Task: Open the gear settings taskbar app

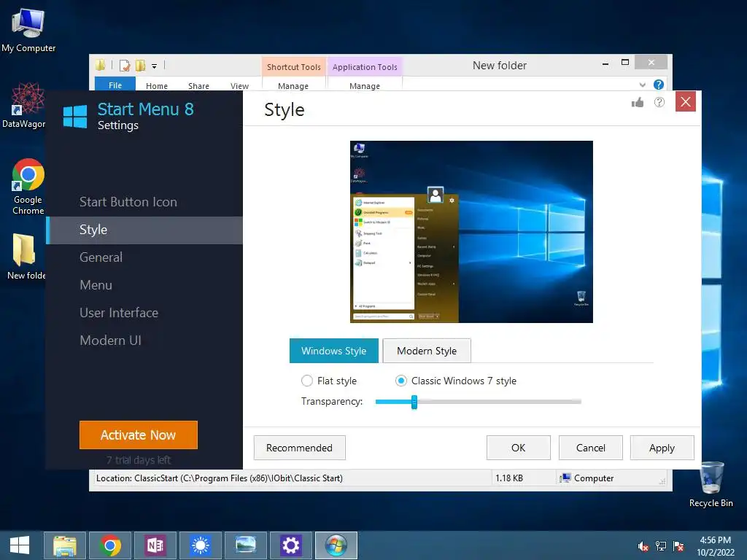Action: pos(291,545)
